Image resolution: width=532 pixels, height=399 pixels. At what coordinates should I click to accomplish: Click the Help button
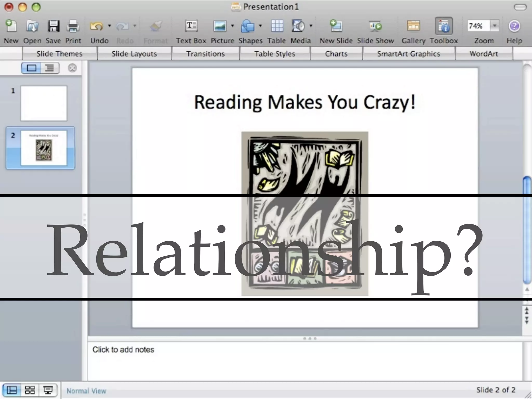tap(514, 26)
